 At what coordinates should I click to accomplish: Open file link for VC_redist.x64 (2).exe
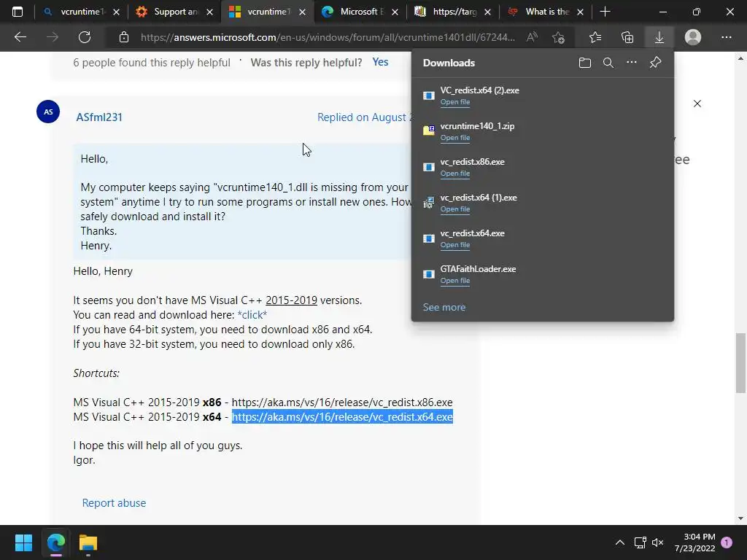coord(455,102)
